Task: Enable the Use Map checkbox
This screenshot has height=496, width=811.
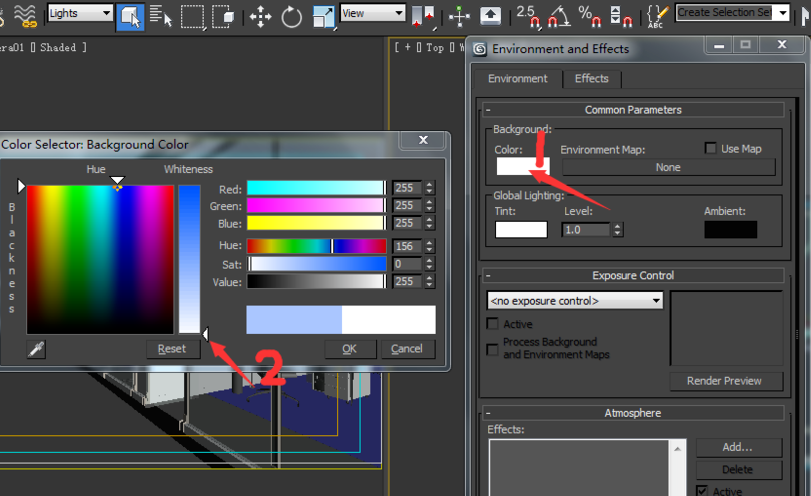Action: (x=711, y=148)
